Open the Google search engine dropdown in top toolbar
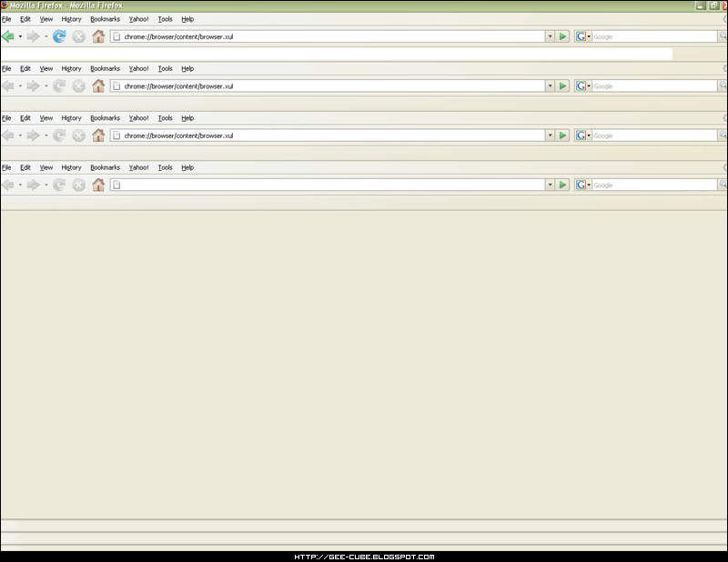The height and width of the screenshot is (562, 728). click(583, 36)
